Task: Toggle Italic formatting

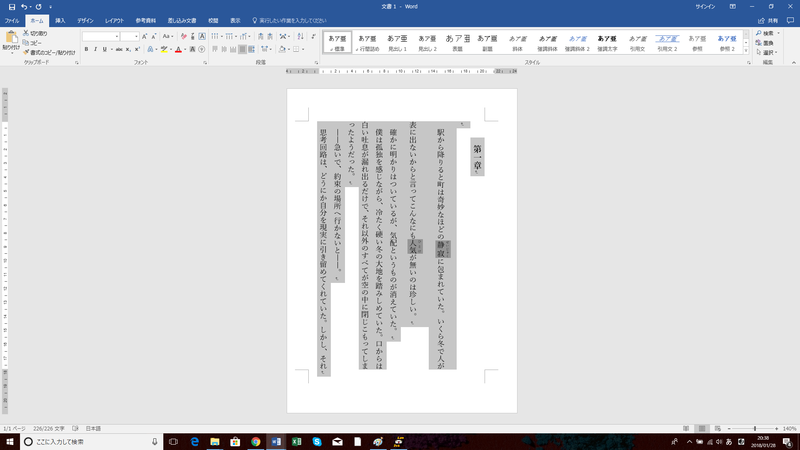Action: (x=95, y=49)
